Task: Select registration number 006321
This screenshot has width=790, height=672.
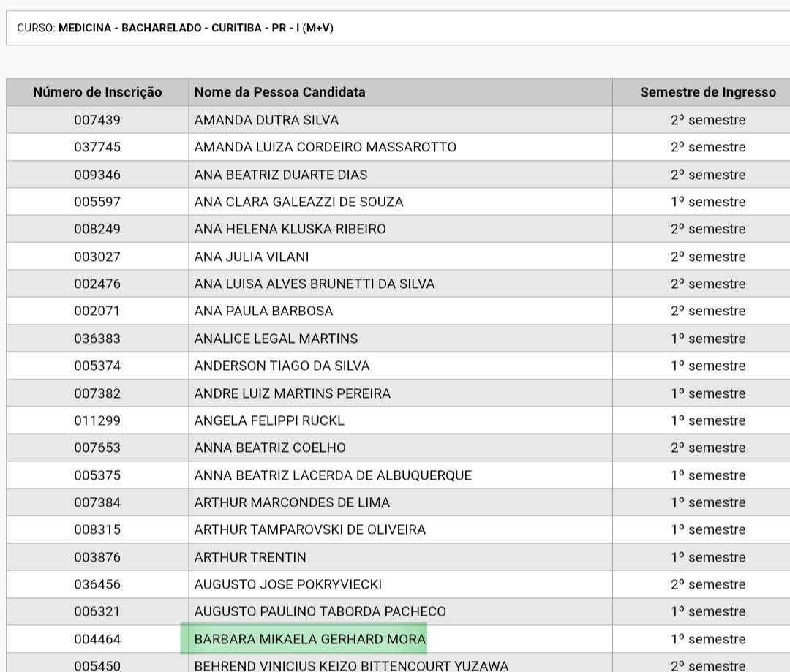Action: pyautogui.click(x=97, y=611)
